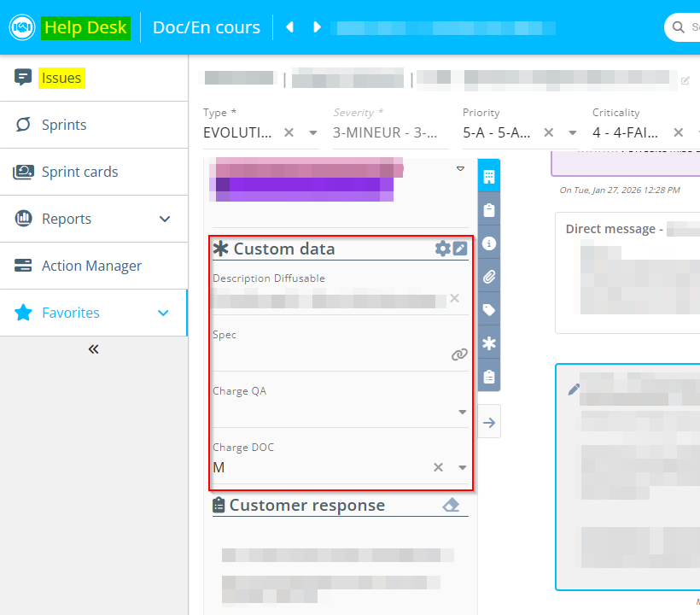Go to next issue arrow in header
Image resolution: width=700 pixels, height=615 pixels.
click(x=317, y=27)
